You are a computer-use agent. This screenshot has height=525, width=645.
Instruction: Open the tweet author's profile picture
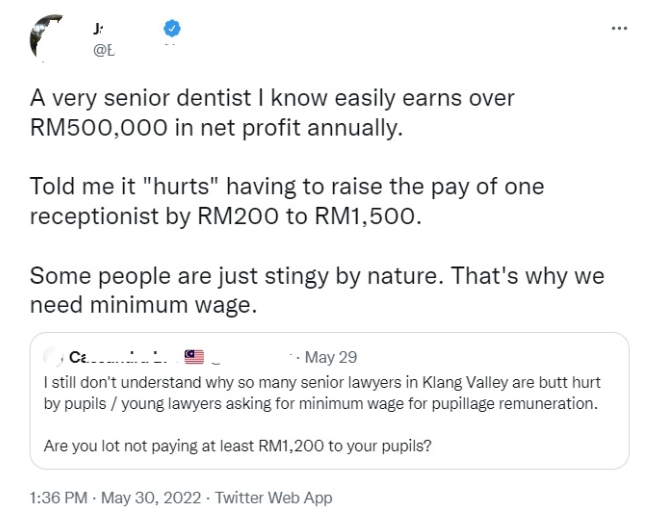click(45, 39)
